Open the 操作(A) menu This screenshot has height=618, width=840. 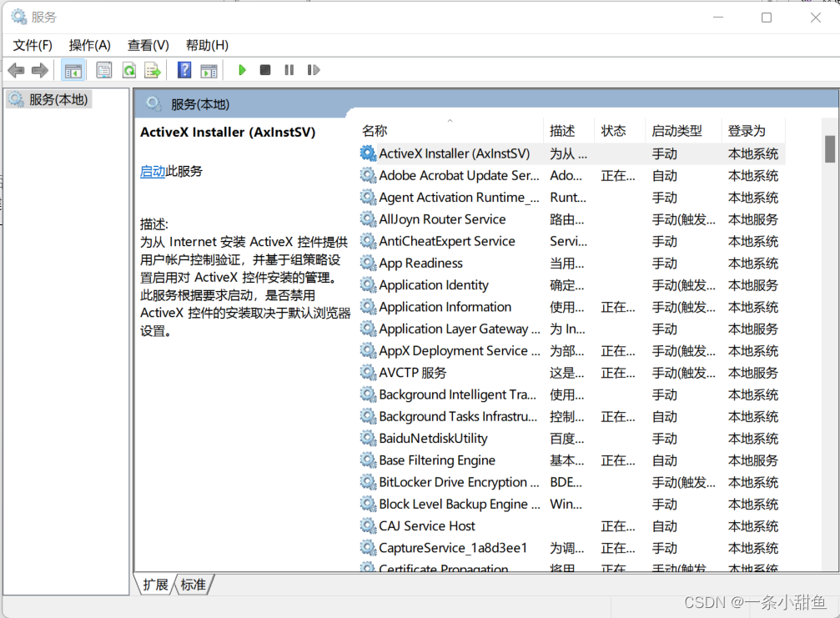click(x=89, y=45)
